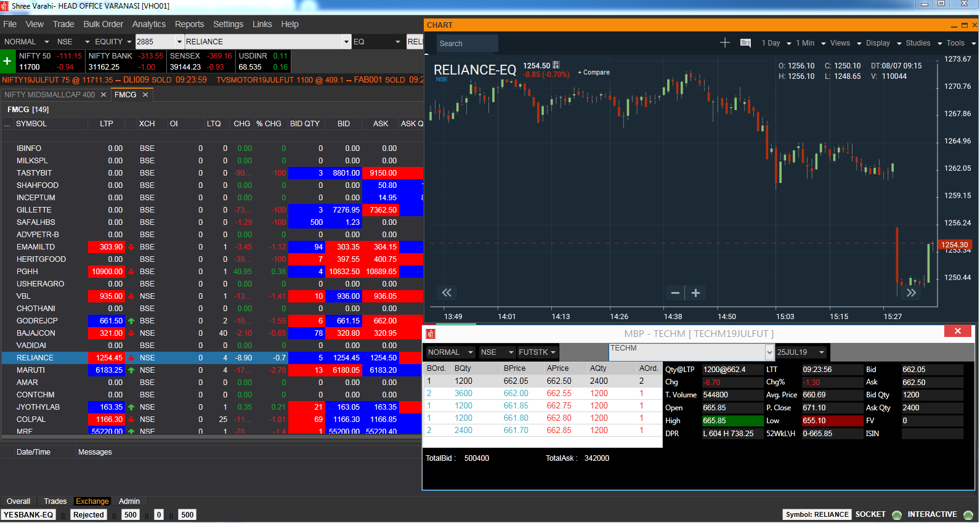
Task: Open the Bulk Order menu
Action: tap(103, 24)
